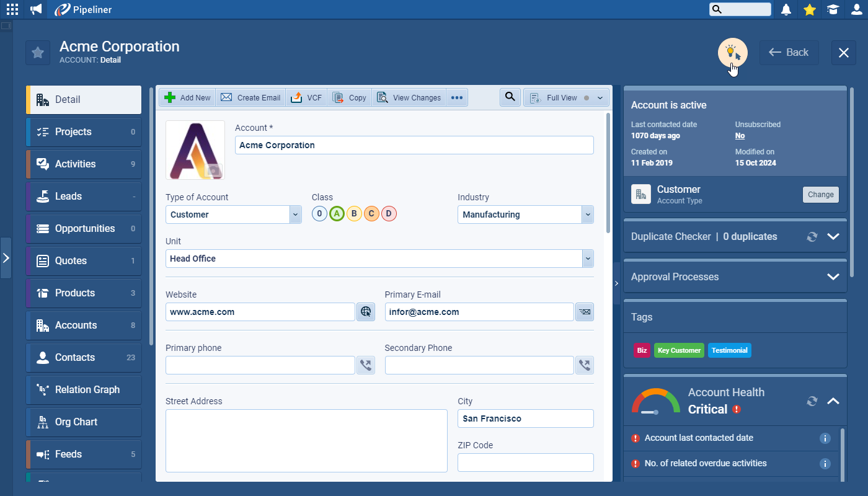868x496 pixels.
Task: Open the Type of Account dropdown
Action: (x=295, y=215)
